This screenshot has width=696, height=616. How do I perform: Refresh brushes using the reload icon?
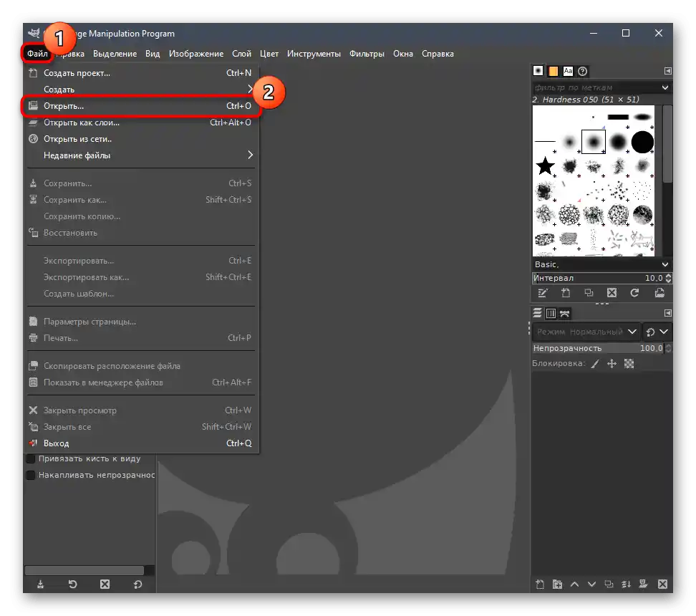tap(634, 293)
